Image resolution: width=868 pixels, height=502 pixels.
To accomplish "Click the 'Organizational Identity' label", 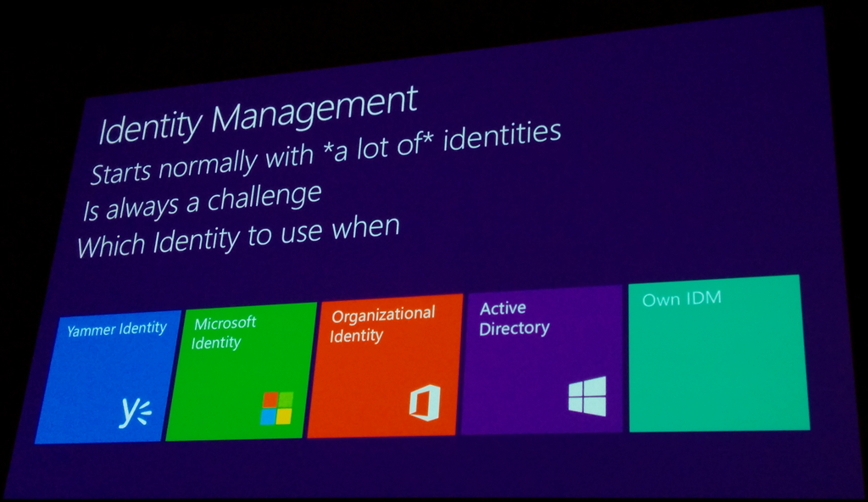I will tap(382, 325).
